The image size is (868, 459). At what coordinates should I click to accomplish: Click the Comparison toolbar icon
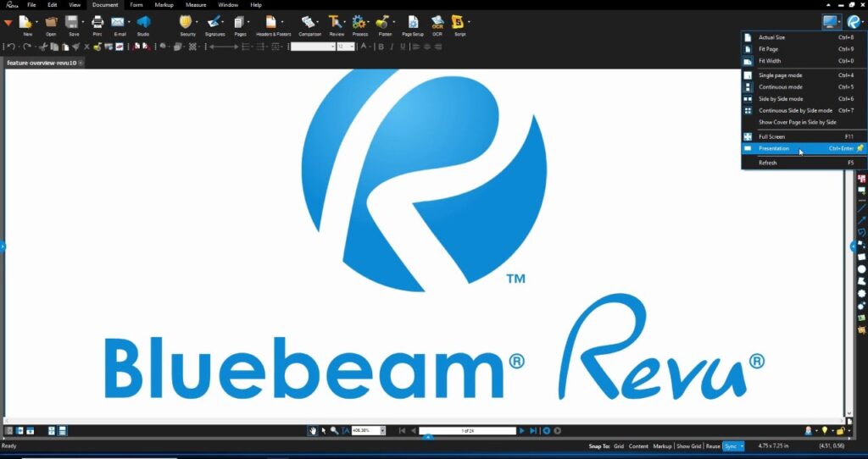tap(309, 22)
